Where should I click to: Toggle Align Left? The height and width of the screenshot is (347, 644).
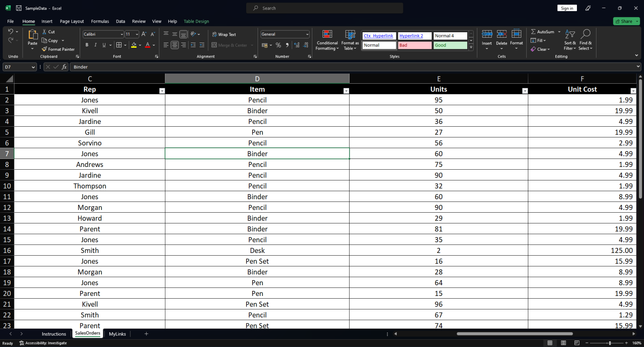click(x=166, y=45)
